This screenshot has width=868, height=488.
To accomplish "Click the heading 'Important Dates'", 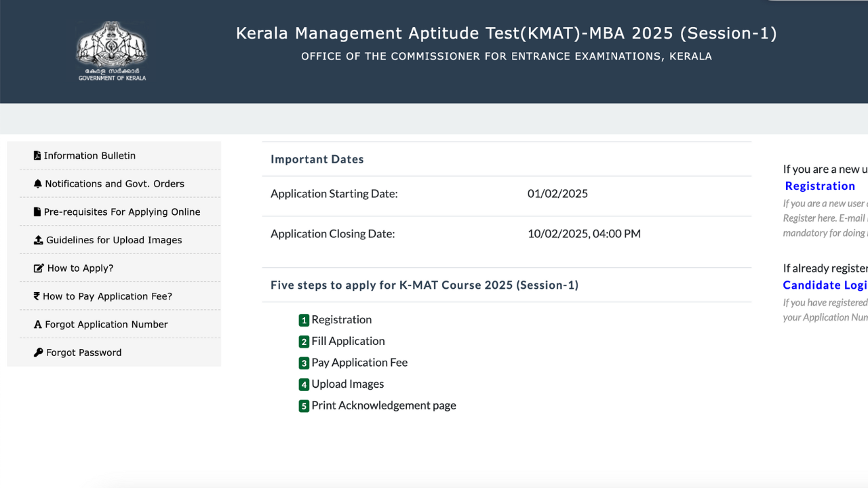I will tap(317, 159).
